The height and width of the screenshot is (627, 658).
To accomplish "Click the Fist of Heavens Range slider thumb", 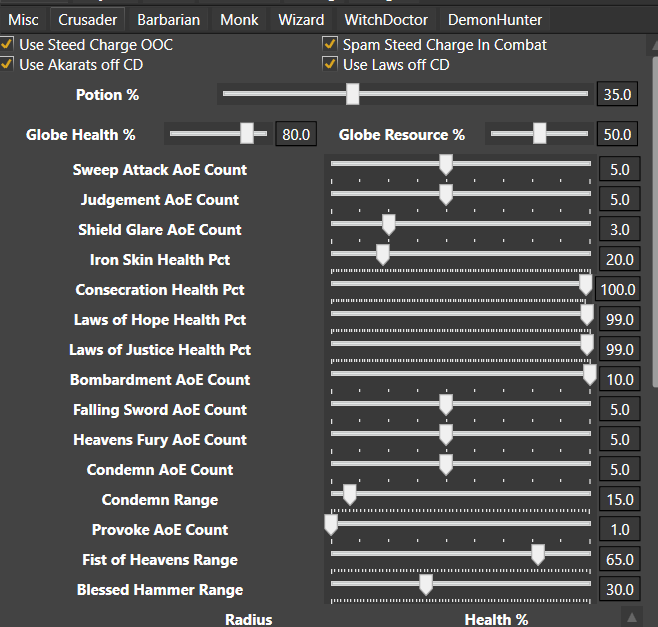I will (x=538, y=554).
